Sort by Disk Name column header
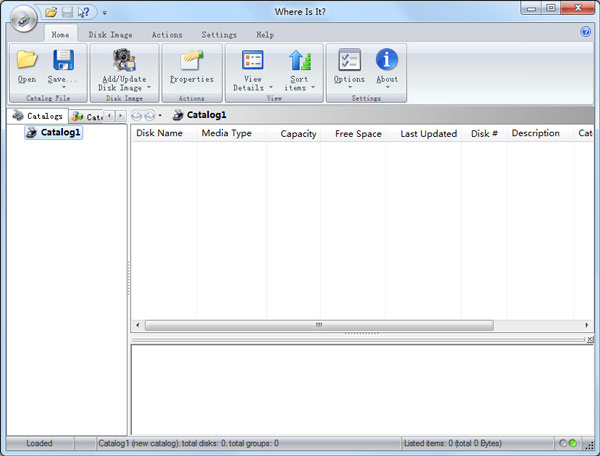 coord(164,134)
